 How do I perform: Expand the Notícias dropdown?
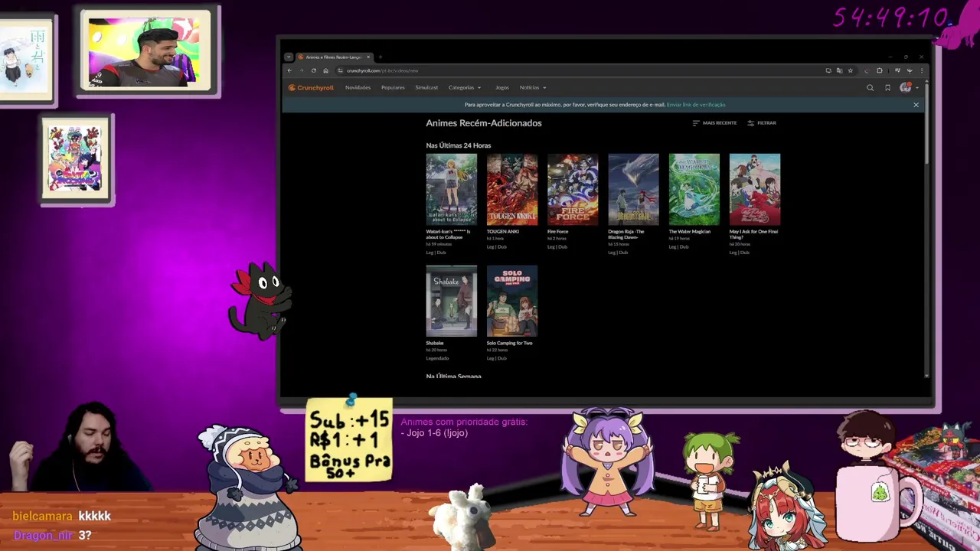(x=533, y=88)
